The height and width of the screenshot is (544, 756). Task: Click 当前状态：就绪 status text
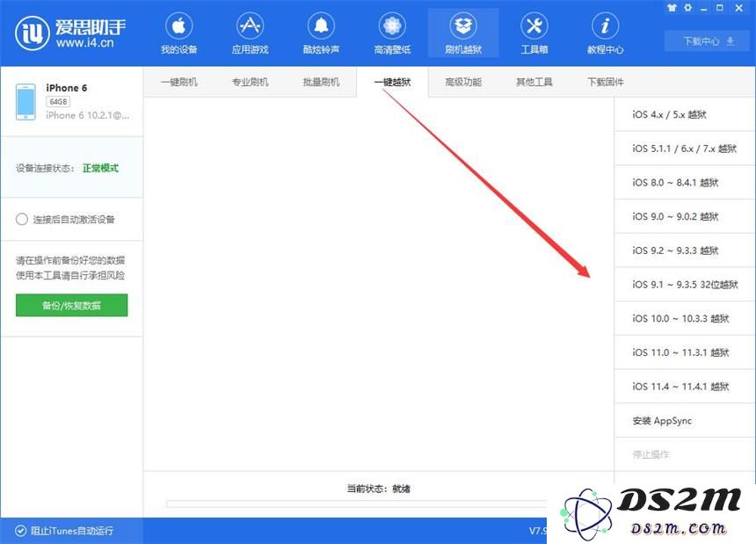pyautogui.click(x=379, y=489)
